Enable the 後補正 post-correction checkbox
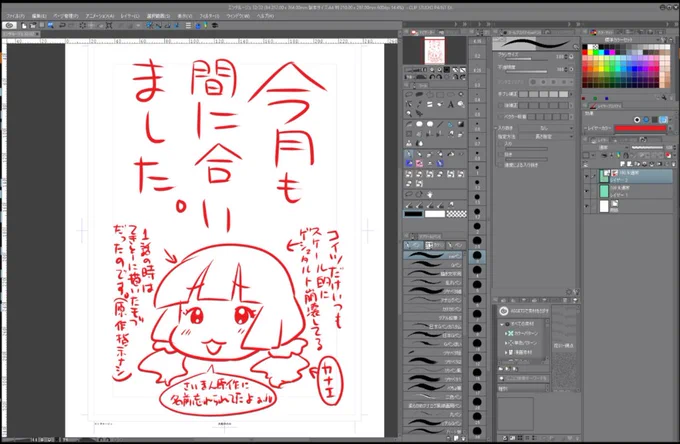The height and width of the screenshot is (444, 680). point(500,105)
